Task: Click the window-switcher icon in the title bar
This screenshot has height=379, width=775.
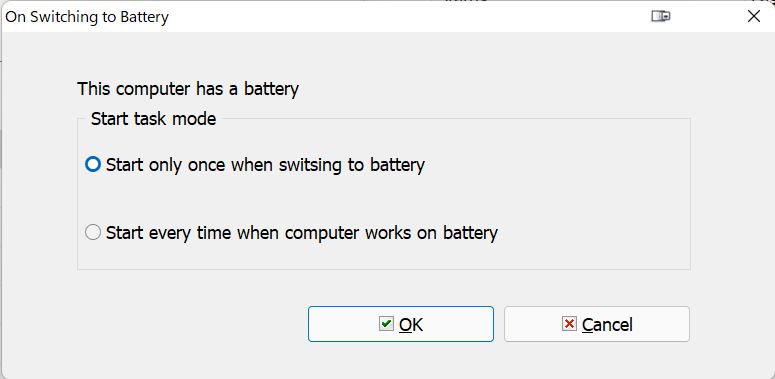Action: coord(660,16)
